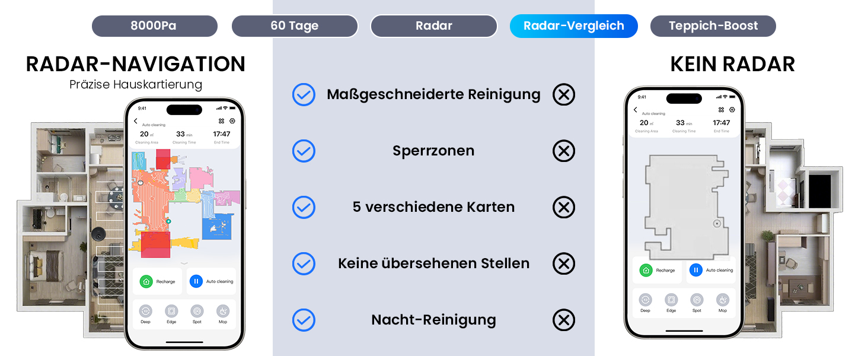Image resolution: width=868 pixels, height=356 pixels.
Task: Tap Deep mode icon on the colored-map phone
Action: [146, 311]
